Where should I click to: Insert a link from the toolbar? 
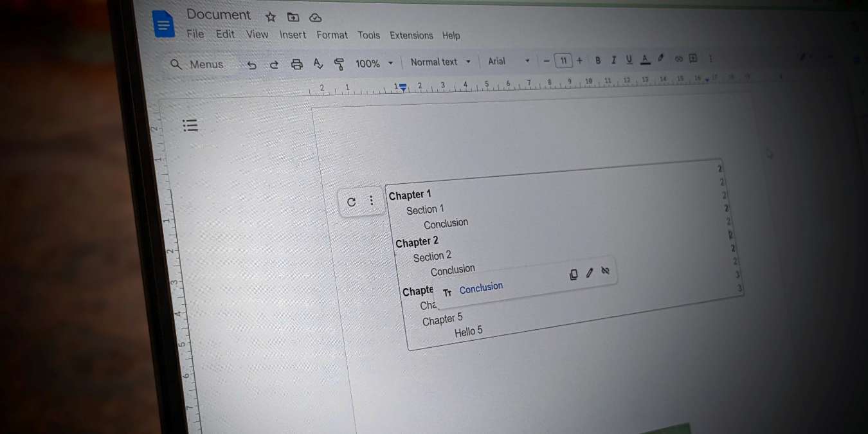679,59
